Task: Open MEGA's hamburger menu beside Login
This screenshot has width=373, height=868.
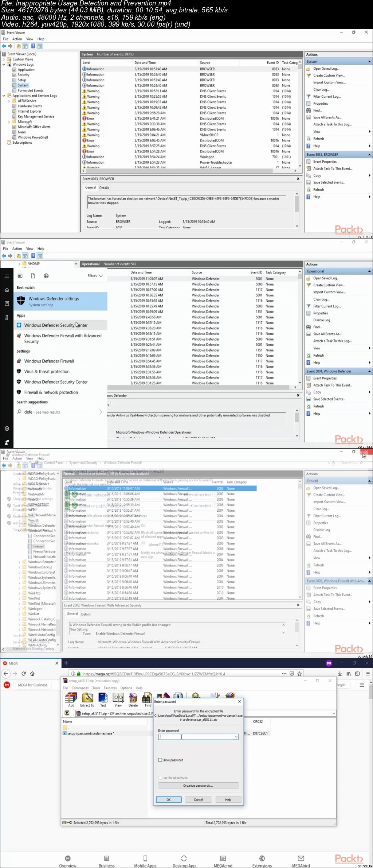Action: click(362, 685)
